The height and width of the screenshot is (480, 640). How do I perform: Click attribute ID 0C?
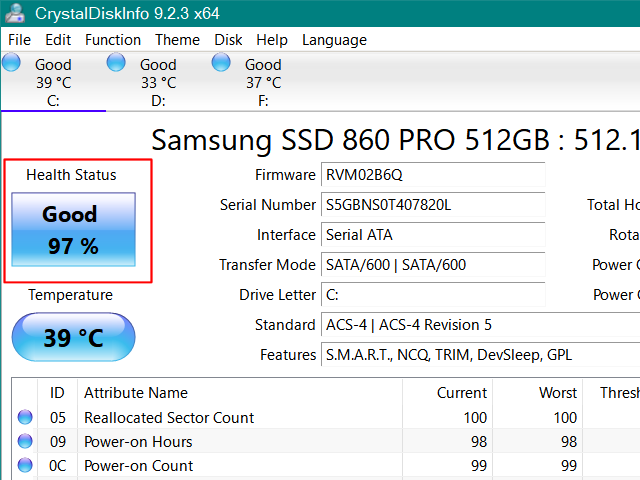point(58,466)
